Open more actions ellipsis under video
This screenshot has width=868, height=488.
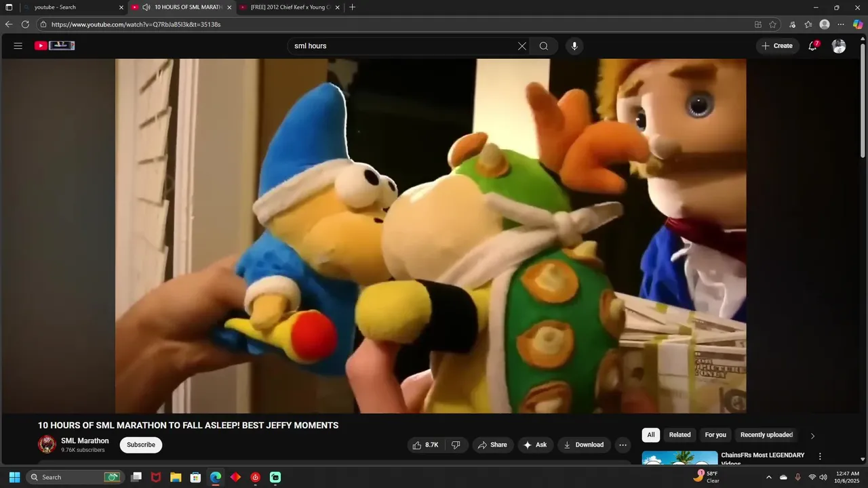(x=623, y=445)
